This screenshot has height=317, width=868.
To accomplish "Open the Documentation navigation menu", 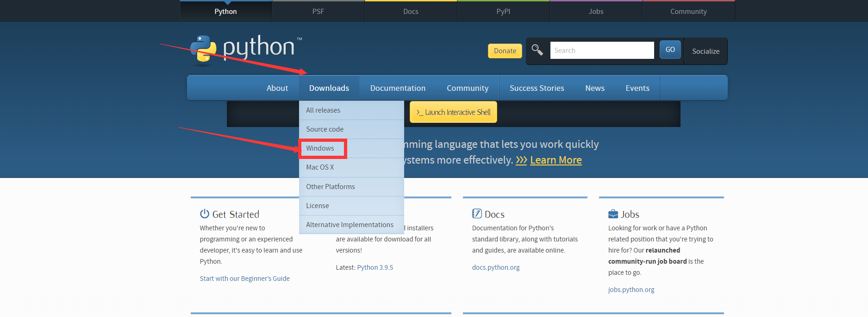I will tap(398, 88).
